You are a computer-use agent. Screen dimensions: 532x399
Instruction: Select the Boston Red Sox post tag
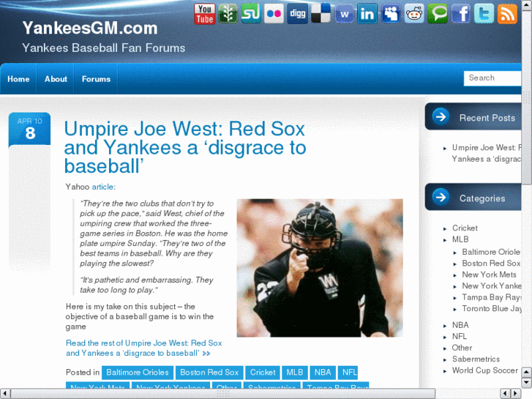click(209, 373)
